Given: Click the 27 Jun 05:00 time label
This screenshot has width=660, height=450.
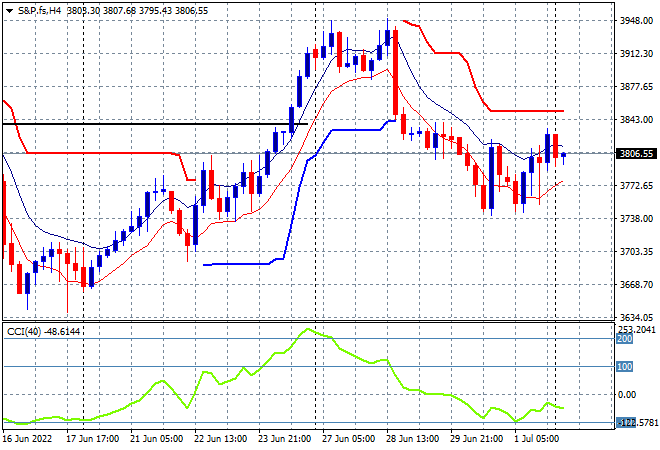Looking at the screenshot, I should (x=349, y=439).
